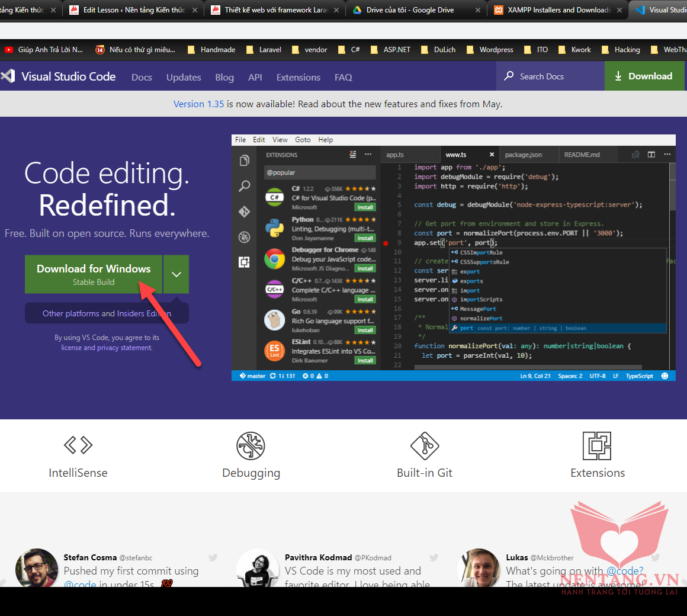Click the Debugging bug icon
The width and height of the screenshot is (687, 616).
point(251,445)
